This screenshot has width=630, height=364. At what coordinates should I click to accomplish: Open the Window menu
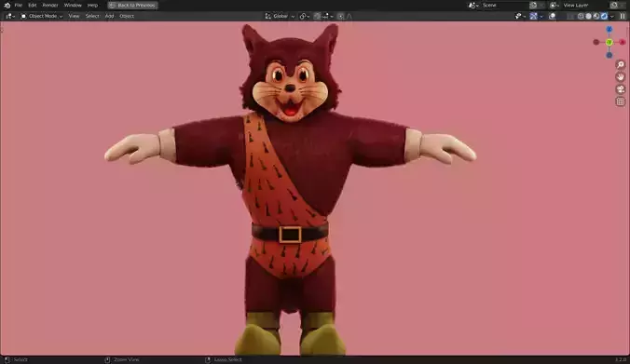[73, 6]
